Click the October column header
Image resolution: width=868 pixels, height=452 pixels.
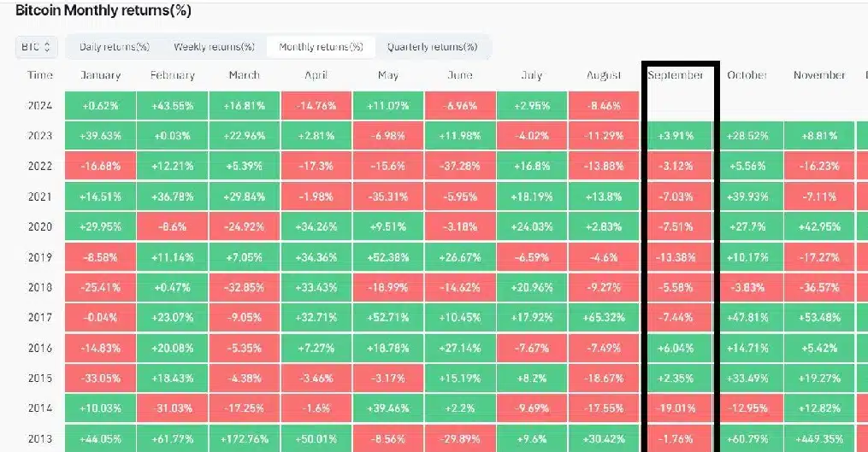coord(747,75)
